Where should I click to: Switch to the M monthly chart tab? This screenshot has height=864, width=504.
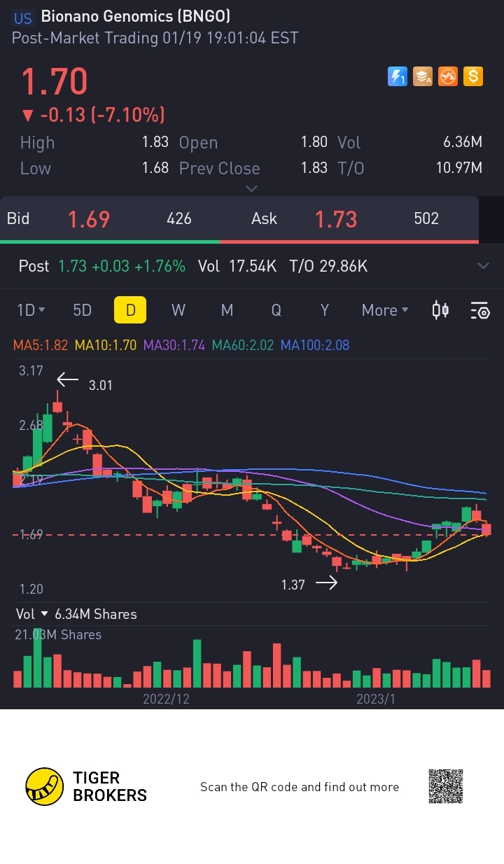(227, 309)
